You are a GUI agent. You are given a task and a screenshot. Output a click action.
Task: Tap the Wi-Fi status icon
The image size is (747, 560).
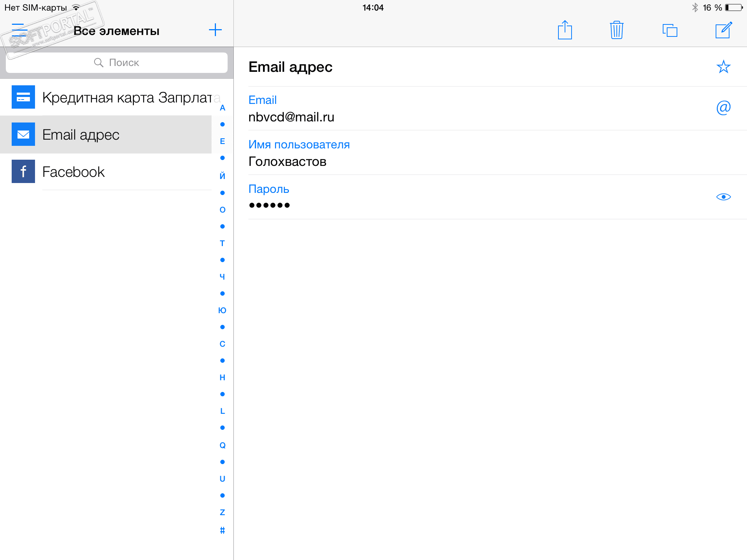click(x=76, y=7)
